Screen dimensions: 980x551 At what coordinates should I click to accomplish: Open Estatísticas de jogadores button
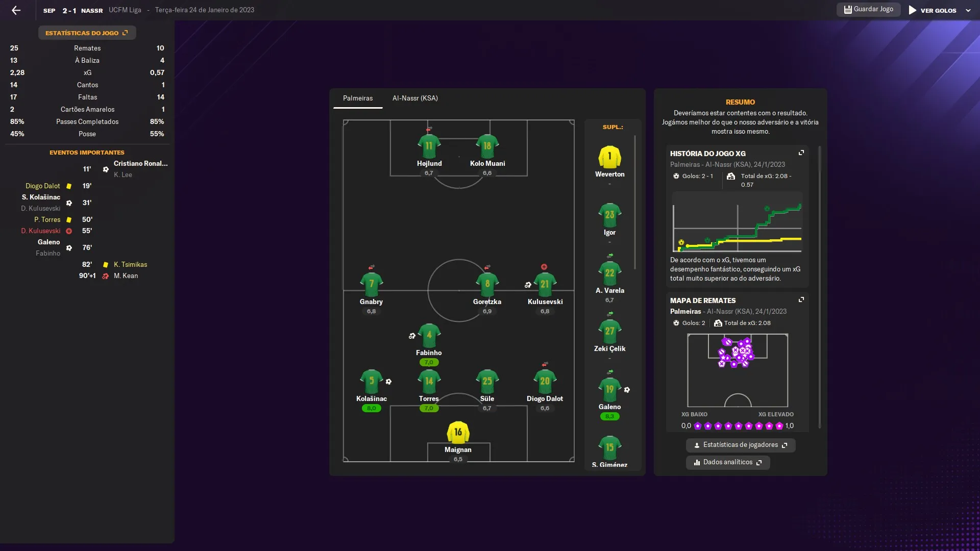pyautogui.click(x=741, y=445)
